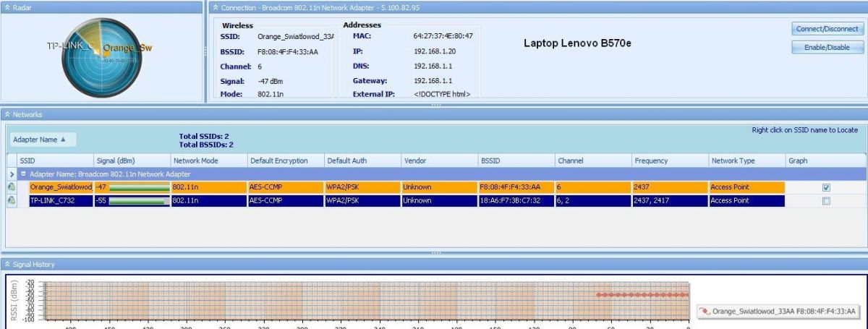Click Orange_Swiatlowod_33AA legend entry in Signal History
The height and width of the screenshot is (329, 868).
point(777,311)
